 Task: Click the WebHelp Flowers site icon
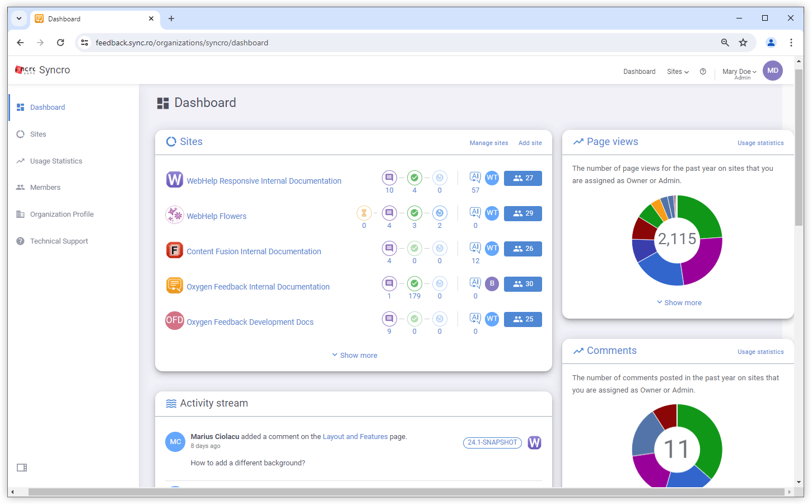tap(175, 214)
